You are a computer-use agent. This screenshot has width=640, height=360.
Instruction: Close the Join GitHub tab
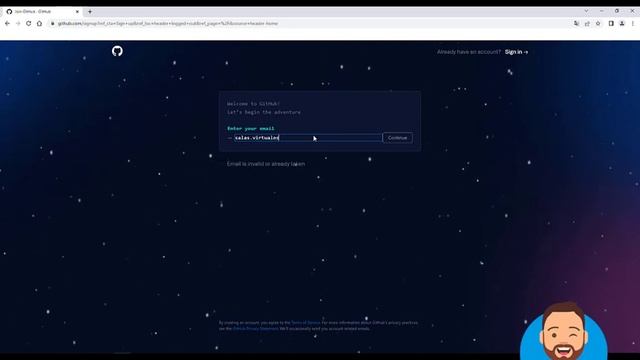click(77, 11)
